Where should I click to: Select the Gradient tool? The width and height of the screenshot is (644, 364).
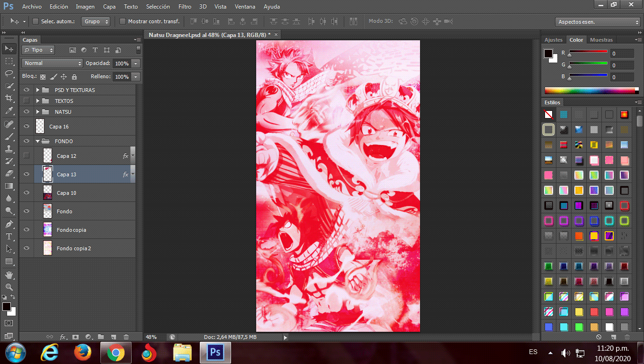coord(9,186)
